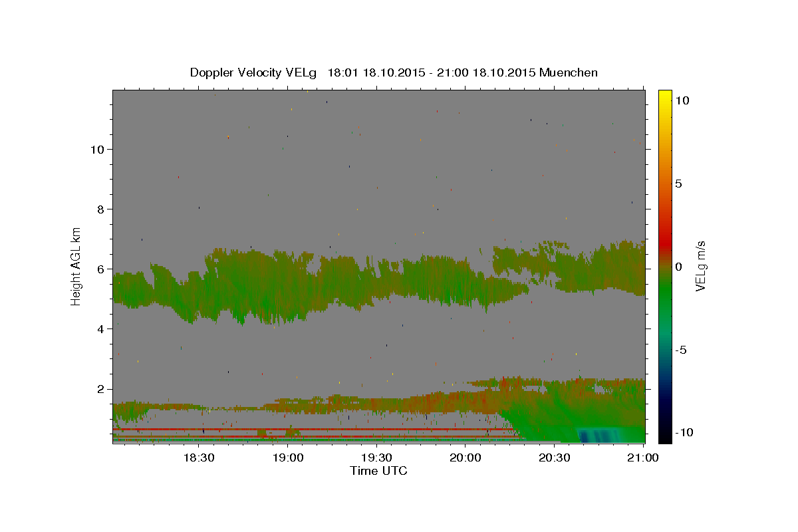Click the 20:00 time tick label

(x=465, y=458)
